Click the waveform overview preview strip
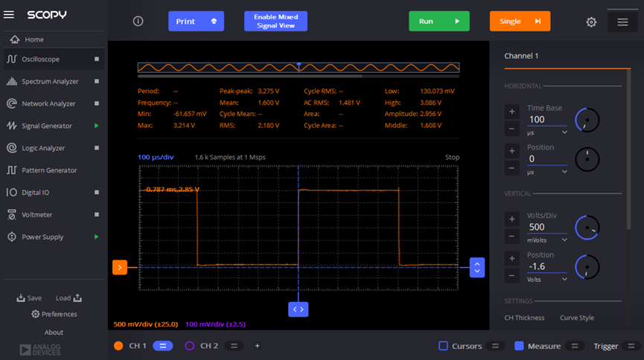Image resolution: width=644 pixels, height=360 pixels. click(299, 68)
